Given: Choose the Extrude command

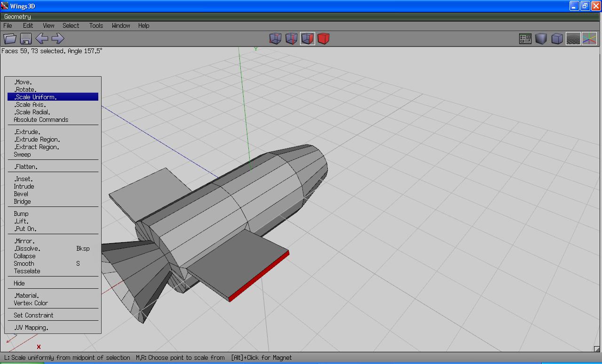Looking at the screenshot, I should [x=53, y=132].
